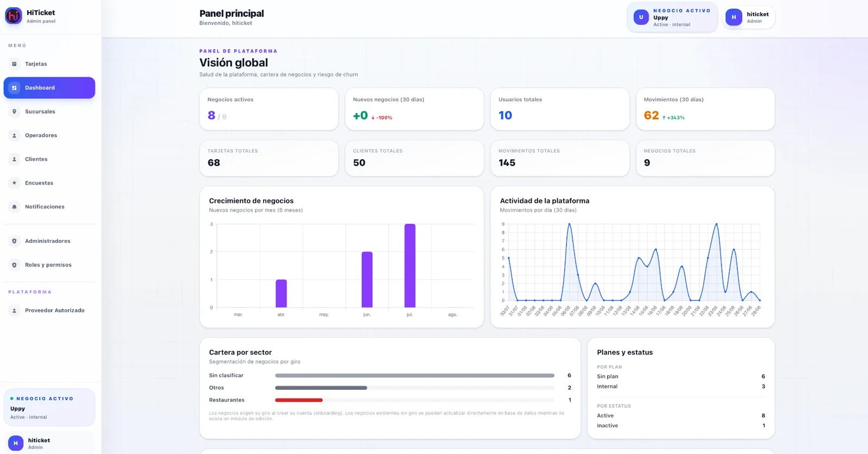The height and width of the screenshot is (454, 868).
Task: Open the Tarjetas menu item
Action: coord(49,64)
